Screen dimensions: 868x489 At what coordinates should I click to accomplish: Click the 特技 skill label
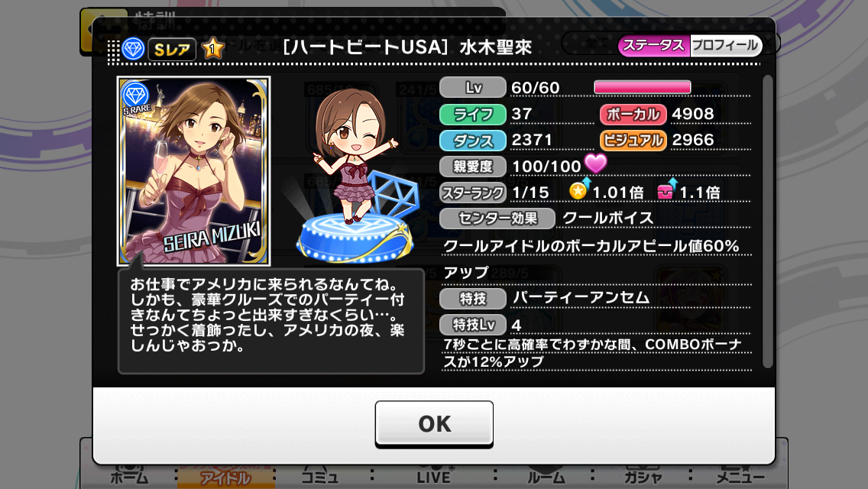click(x=473, y=299)
